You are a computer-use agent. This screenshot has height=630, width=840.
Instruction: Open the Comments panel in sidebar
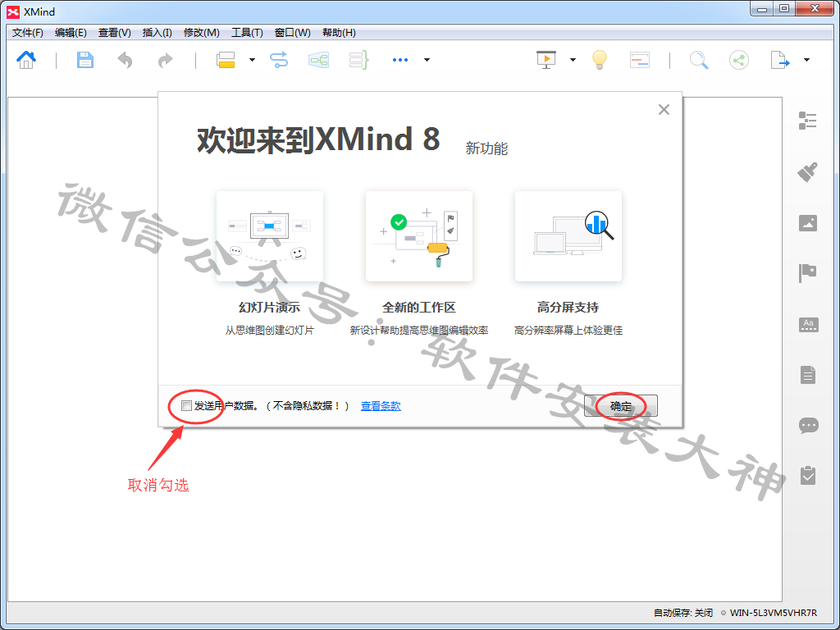[x=808, y=426]
